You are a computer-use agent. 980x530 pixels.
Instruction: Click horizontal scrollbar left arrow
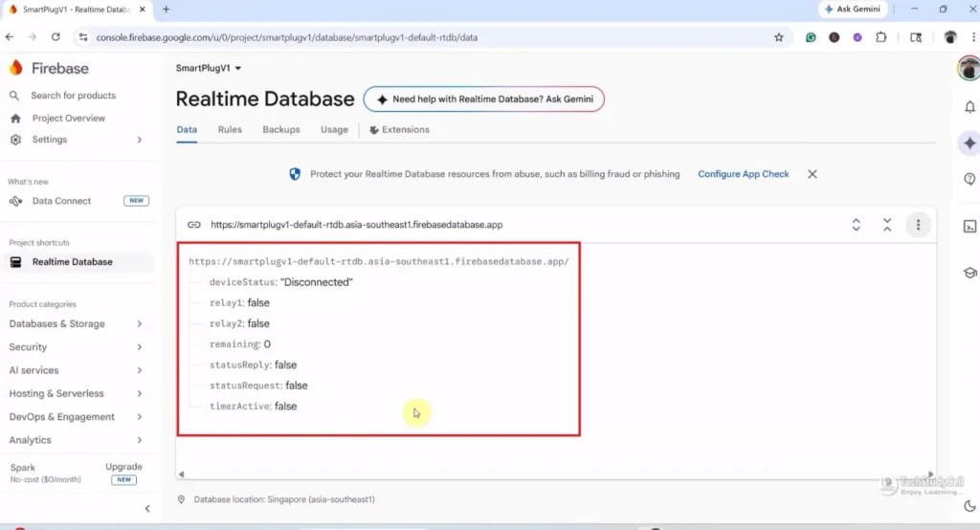click(x=181, y=475)
